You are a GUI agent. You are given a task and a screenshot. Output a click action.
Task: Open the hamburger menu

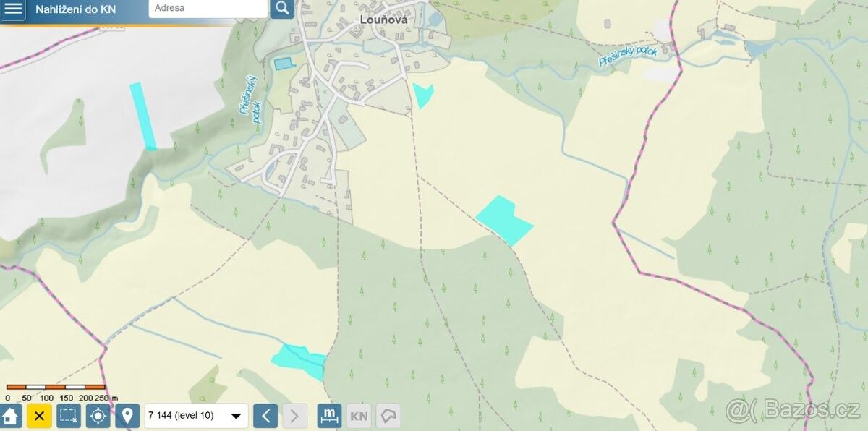click(13, 9)
